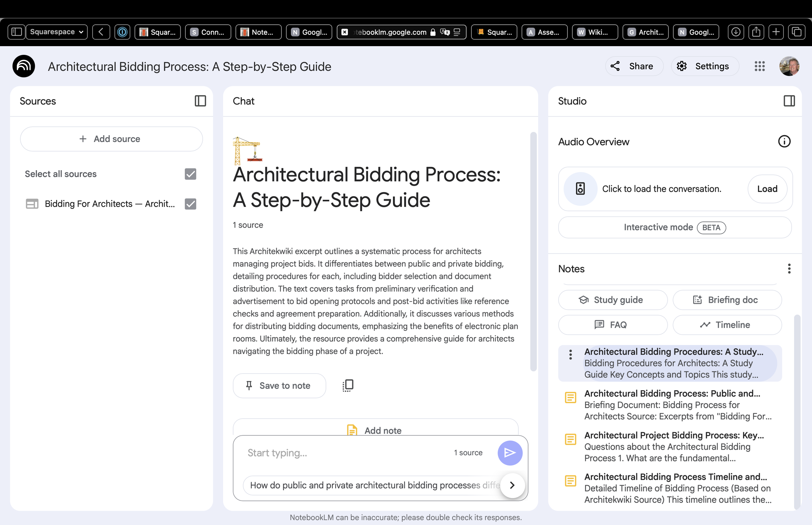The image size is (812, 525).
Task: Click the Audio Overview info icon
Action: pyautogui.click(x=784, y=141)
